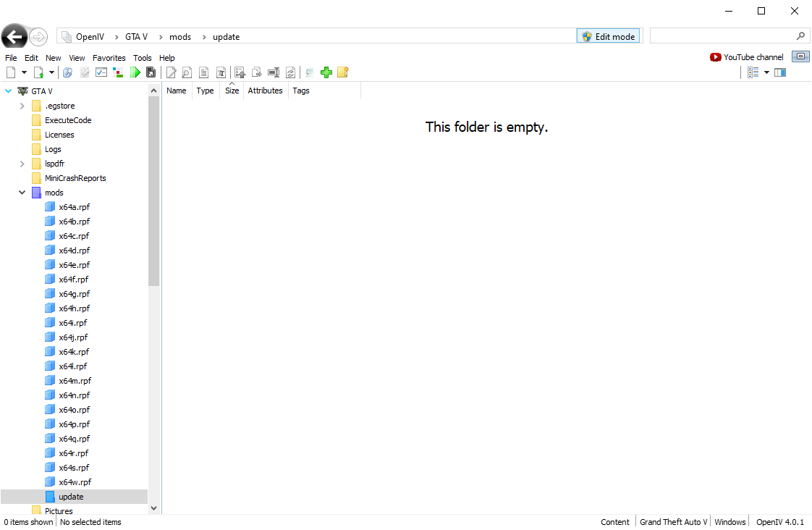The image size is (812, 530).
Task: Click the magnifier icon in search box
Action: pos(800,35)
